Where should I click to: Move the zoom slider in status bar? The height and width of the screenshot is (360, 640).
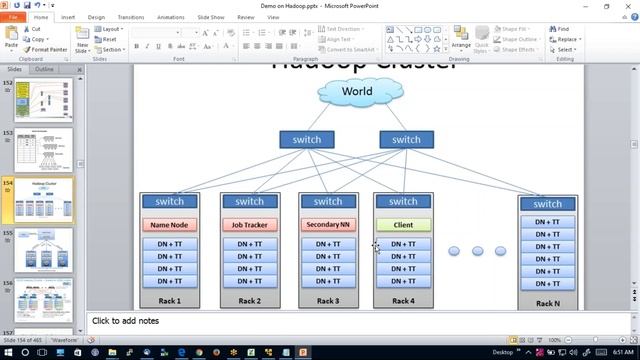[x=596, y=340]
